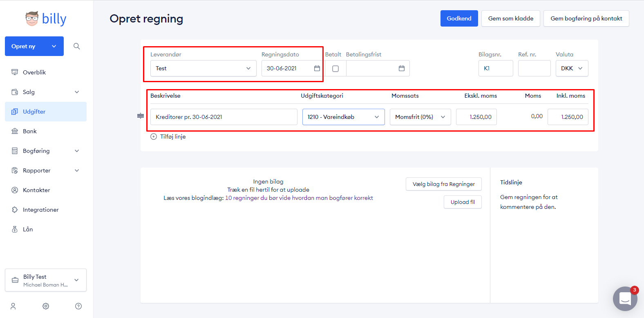Viewport: 644px width, 318px height.
Task: Expand the Rapporter menu chevron
Action: (77, 170)
